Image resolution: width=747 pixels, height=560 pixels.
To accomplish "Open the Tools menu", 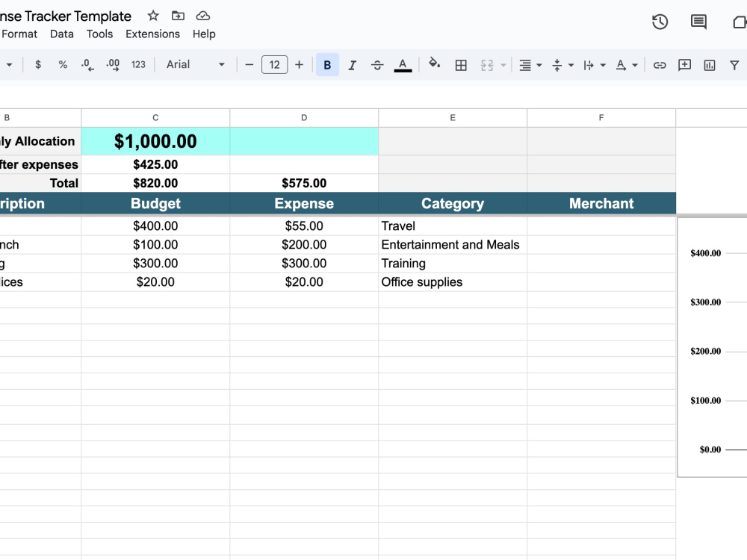I will point(99,34).
